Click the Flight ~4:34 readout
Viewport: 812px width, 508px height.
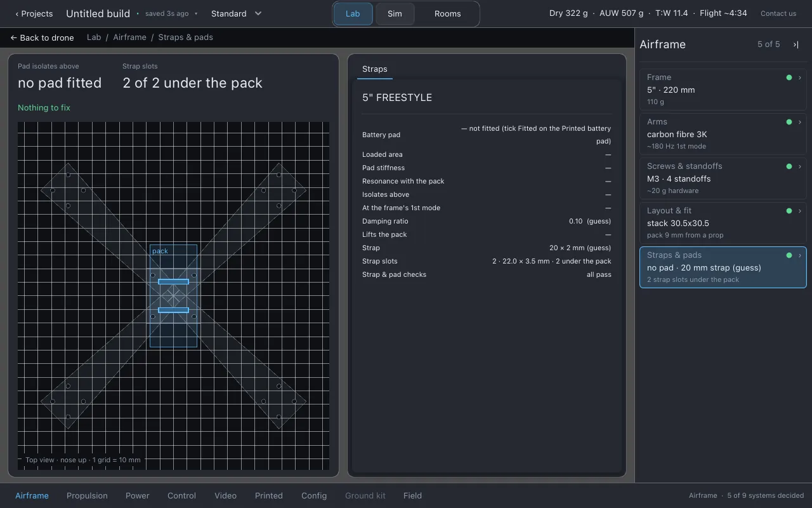pyautogui.click(x=723, y=13)
